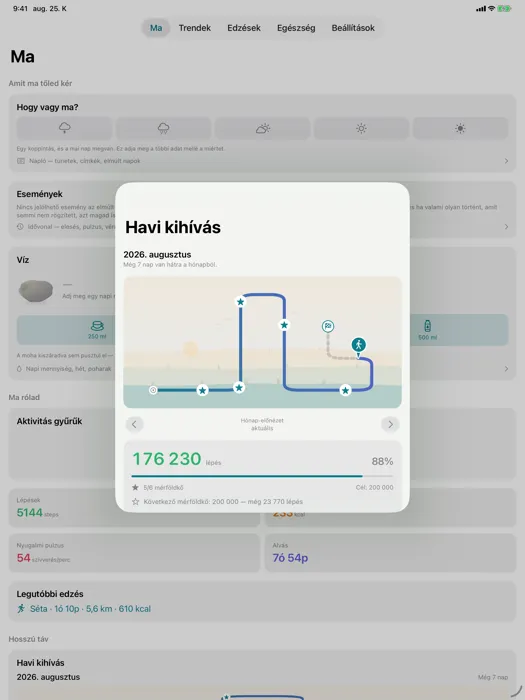Choose the partly sunny mood icon

tap(262, 129)
